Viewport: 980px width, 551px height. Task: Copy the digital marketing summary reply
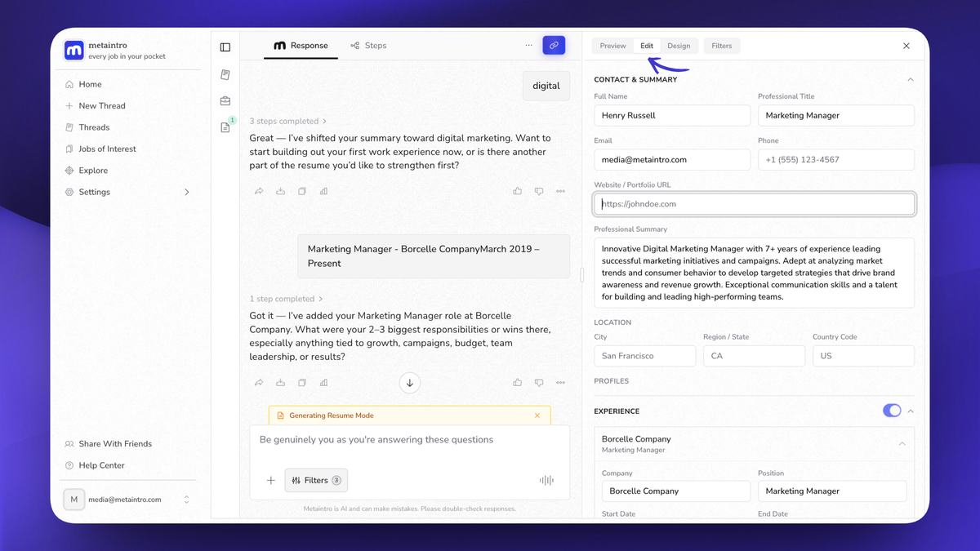(x=302, y=191)
